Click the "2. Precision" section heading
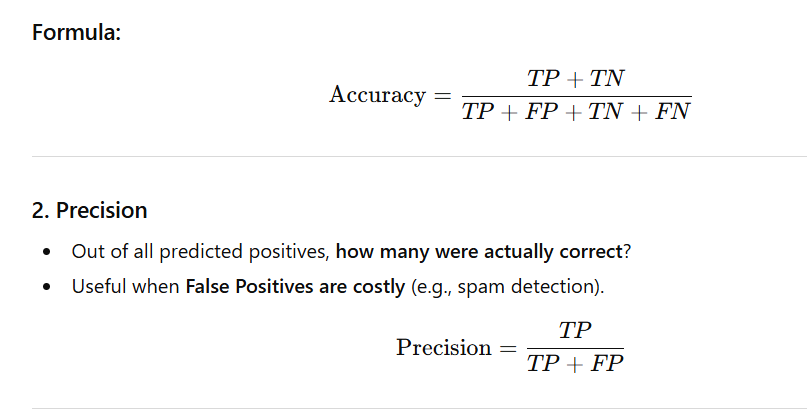The height and width of the screenshot is (415, 807). point(90,210)
